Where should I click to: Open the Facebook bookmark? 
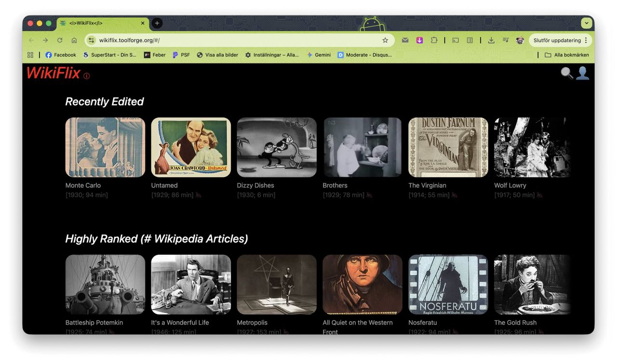[60, 54]
